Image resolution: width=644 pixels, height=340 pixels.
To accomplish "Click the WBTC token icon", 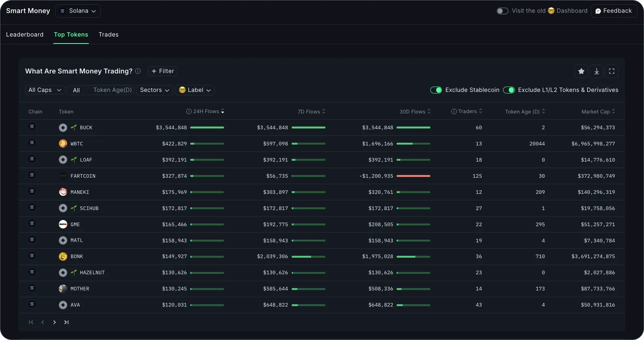I will click(x=63, y=144).
